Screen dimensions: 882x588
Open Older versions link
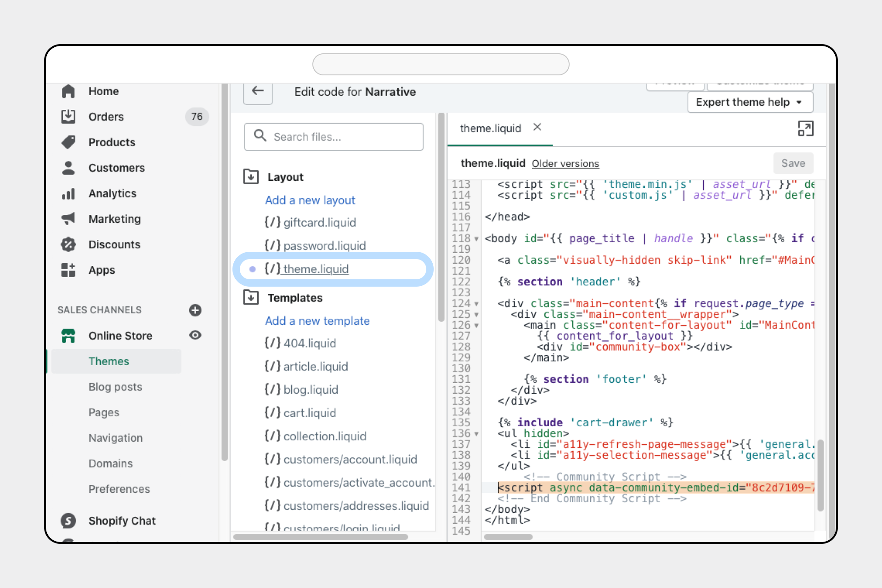[565, 164]
